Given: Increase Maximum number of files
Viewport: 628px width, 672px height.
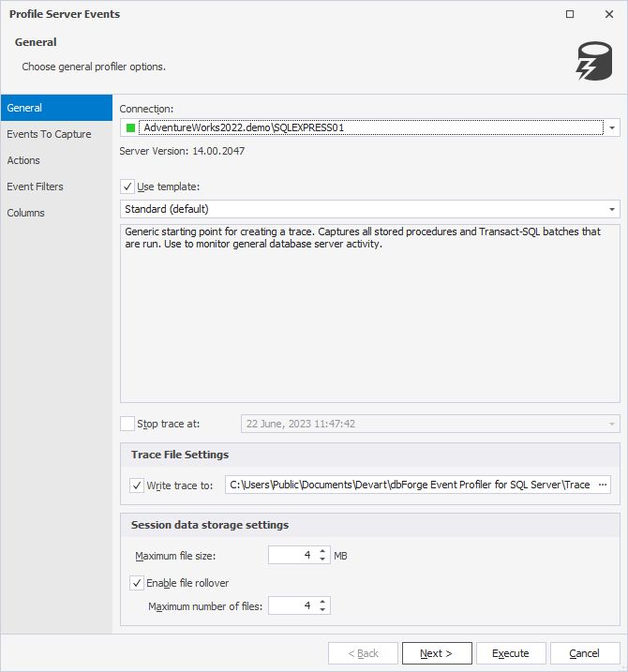Looking at the screenshot, I should click(x=322, y=602).
